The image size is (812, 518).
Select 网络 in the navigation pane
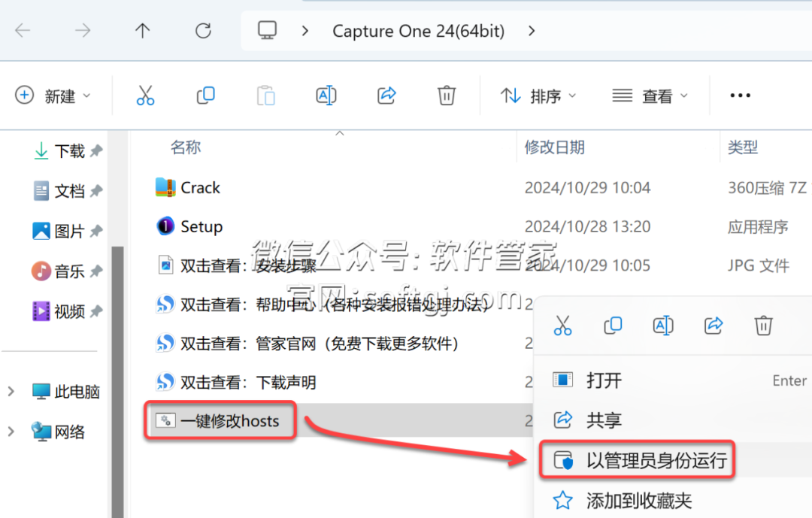[x=58, y=432]
